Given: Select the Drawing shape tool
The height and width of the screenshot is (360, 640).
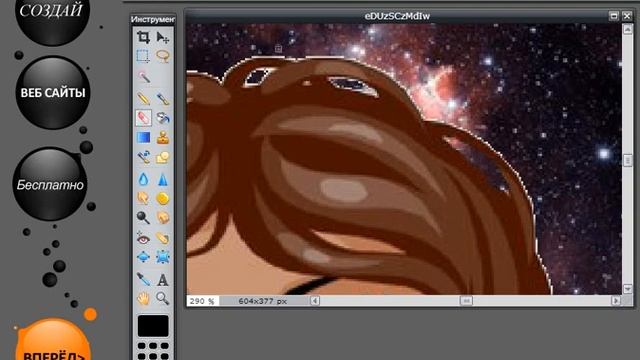Looking at the screenshot, I should coord(163,158).
